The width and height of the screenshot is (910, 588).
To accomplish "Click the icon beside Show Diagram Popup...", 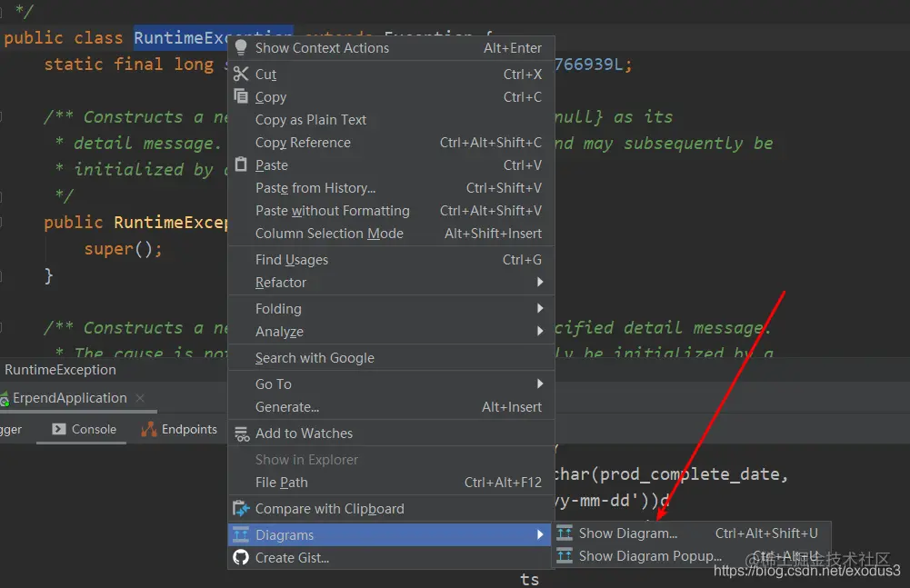I will point(565,555).
